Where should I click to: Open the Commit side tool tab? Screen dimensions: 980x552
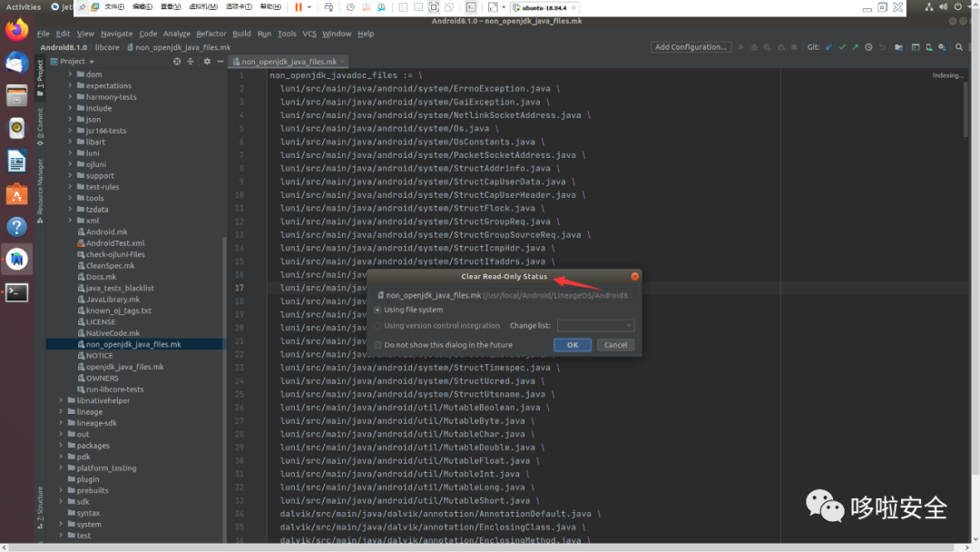coord(40,127)
